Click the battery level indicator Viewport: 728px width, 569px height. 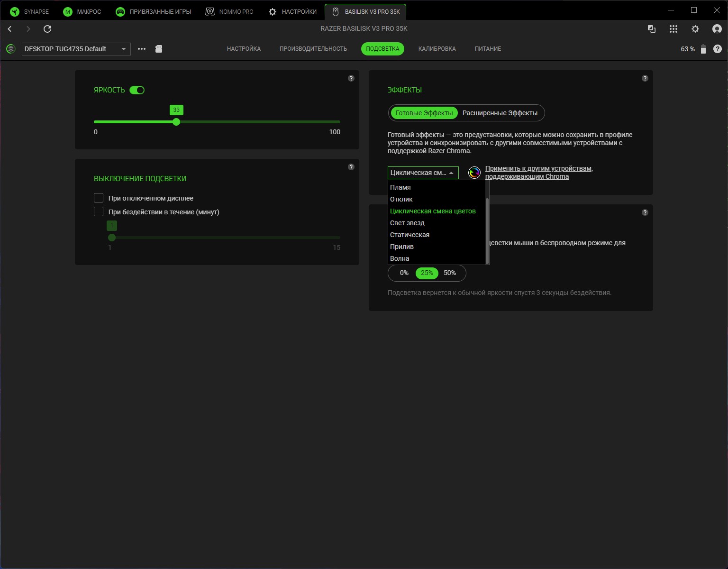703,49
